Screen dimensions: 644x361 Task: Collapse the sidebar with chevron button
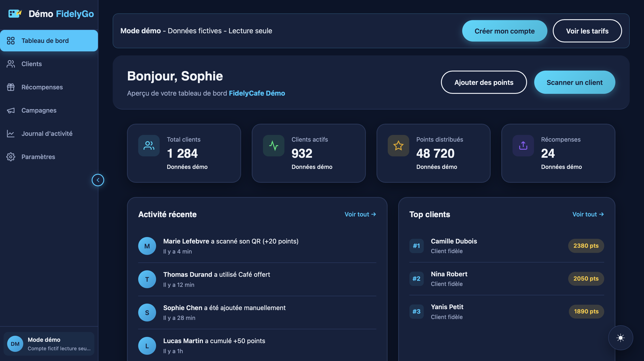(98, 180)
